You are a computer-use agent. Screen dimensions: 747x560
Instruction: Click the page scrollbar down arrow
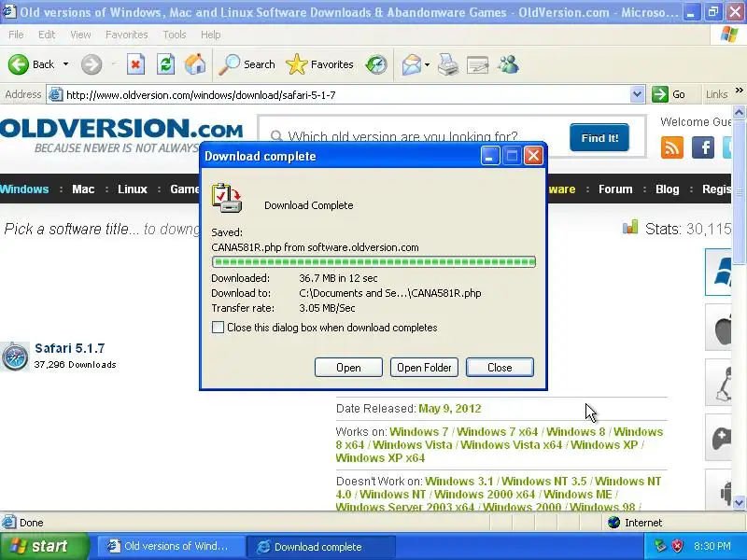740,502
